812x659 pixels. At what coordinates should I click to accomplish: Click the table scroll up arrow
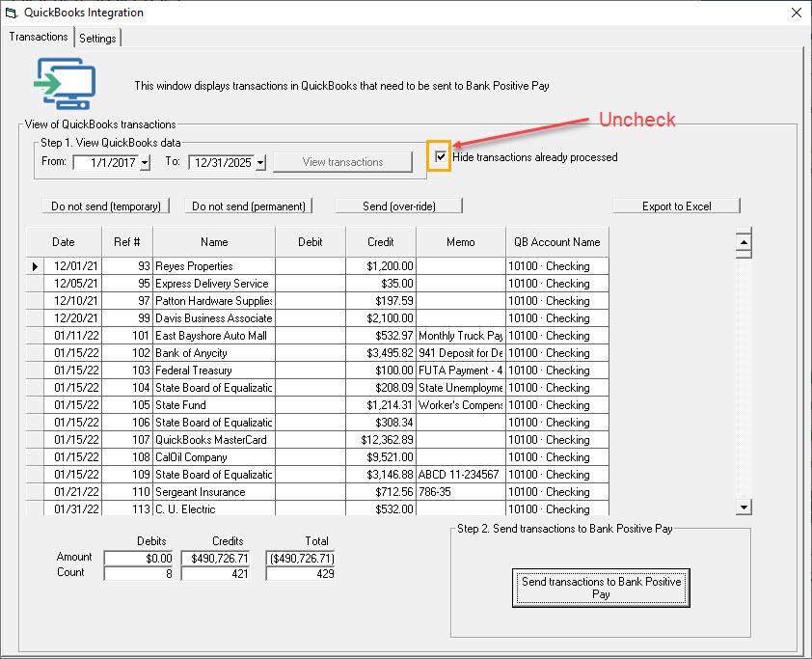tap(744, 242)
